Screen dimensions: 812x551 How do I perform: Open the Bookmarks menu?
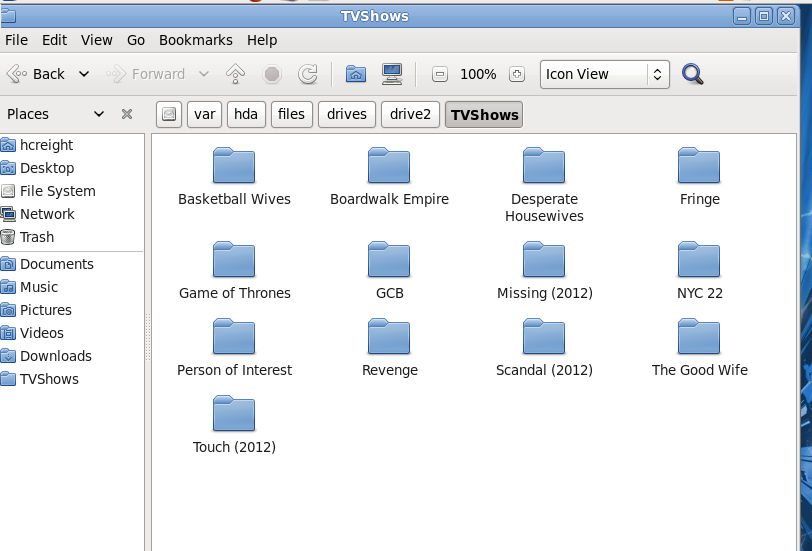click(196, 40)
